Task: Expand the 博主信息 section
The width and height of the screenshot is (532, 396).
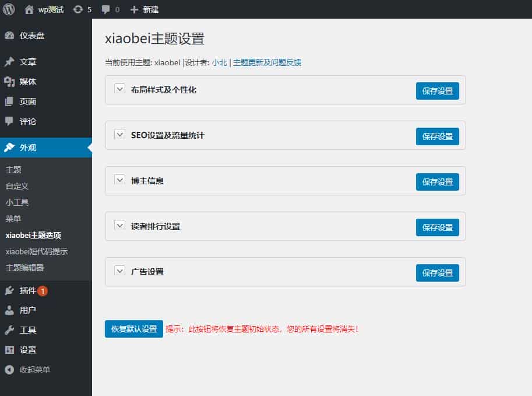Action: click(x=120, y=180)
